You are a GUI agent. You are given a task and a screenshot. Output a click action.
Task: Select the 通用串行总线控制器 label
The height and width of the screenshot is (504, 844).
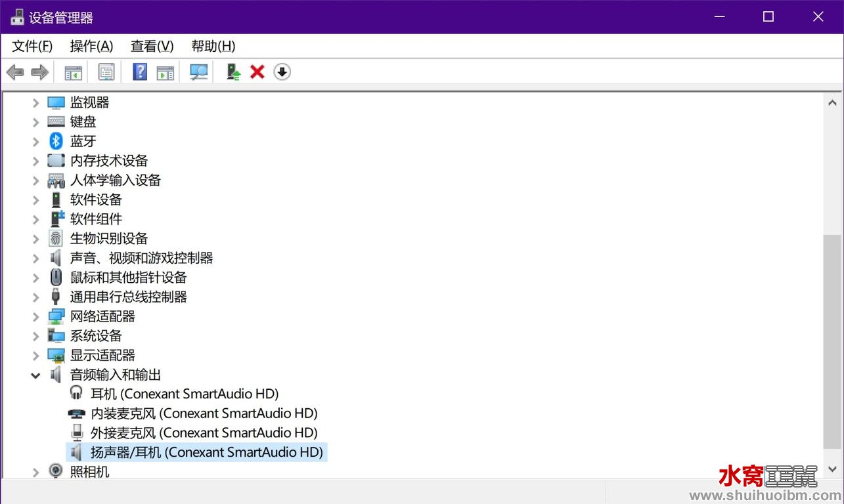tap(129, 297)
